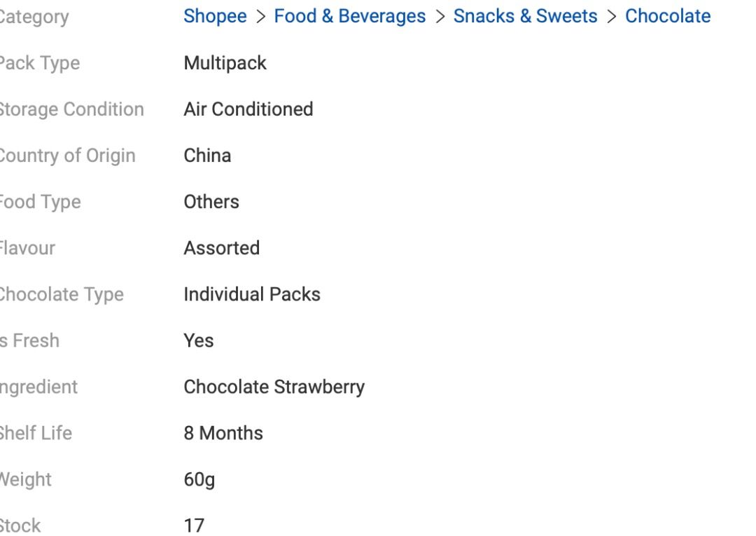Click chevron before Snacks & Sweets
The height and width of the screenshot is (536, 756).
[x=440, y=17]
